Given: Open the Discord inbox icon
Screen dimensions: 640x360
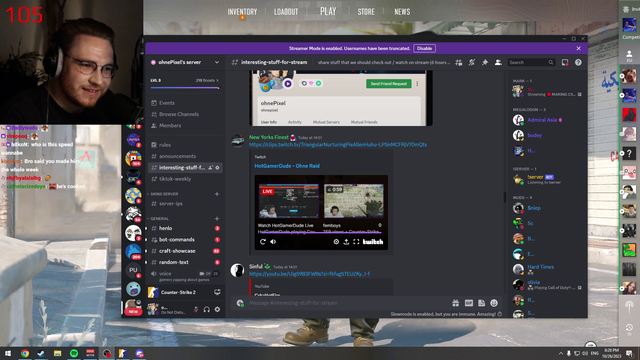Looking at the screenshot, I should 565,62.
